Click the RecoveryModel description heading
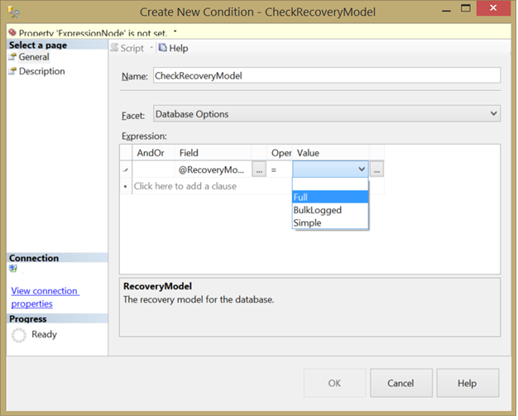518x420 pixels. [x=157, y=286]
